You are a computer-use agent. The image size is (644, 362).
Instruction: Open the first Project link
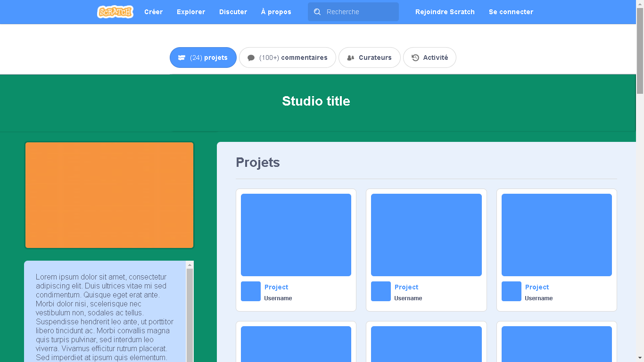[276, 287]
